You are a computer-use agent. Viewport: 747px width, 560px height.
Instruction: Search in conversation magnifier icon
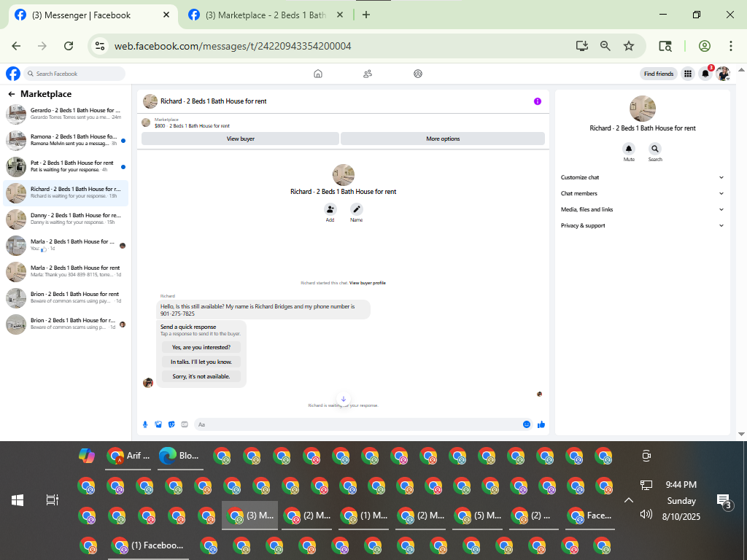[x=655, y=149]
